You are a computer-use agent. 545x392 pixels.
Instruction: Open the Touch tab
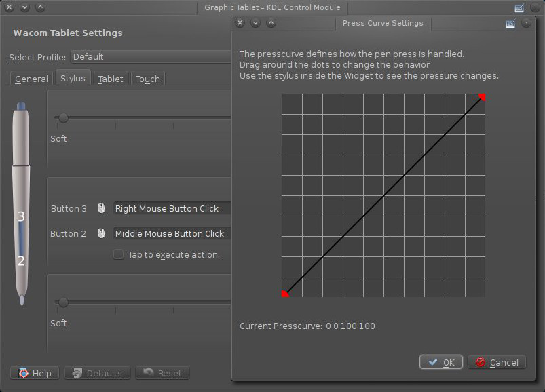coord(147,79)
